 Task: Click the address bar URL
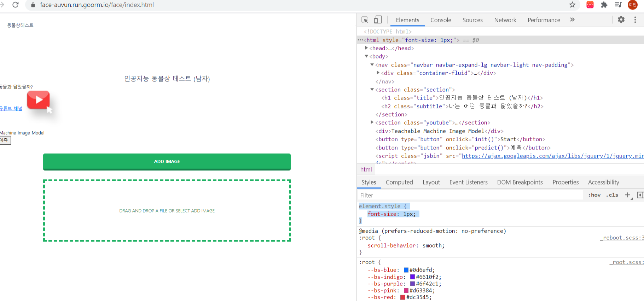pyautogui.click(x=97, y=5)
